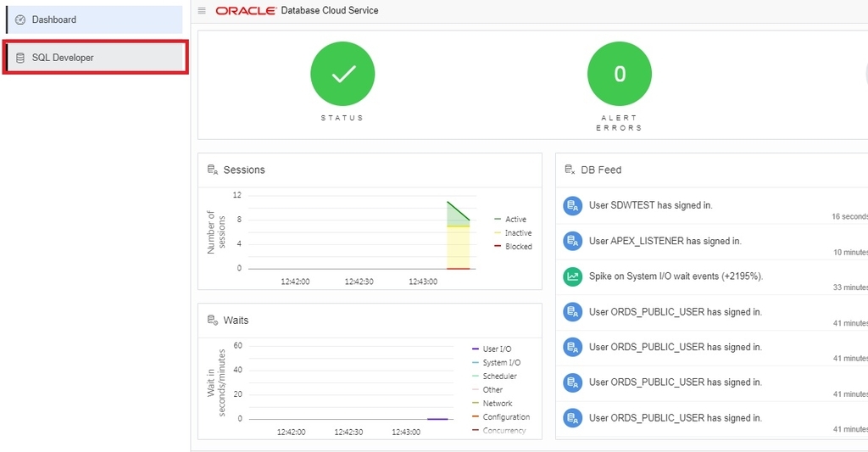Image resolution: width=868 pixels, height=452 pixels.
Task: Click the System I/O spike chart icon
Action: 572,276
